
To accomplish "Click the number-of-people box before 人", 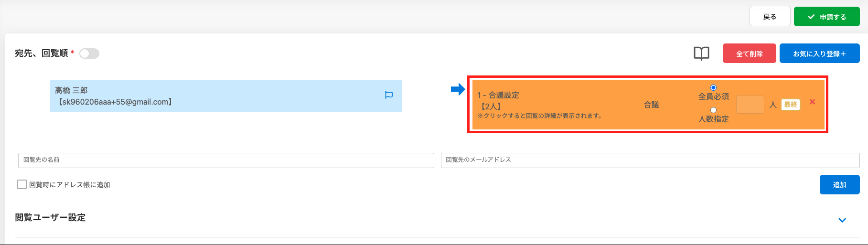I will (x=750, y=105).
